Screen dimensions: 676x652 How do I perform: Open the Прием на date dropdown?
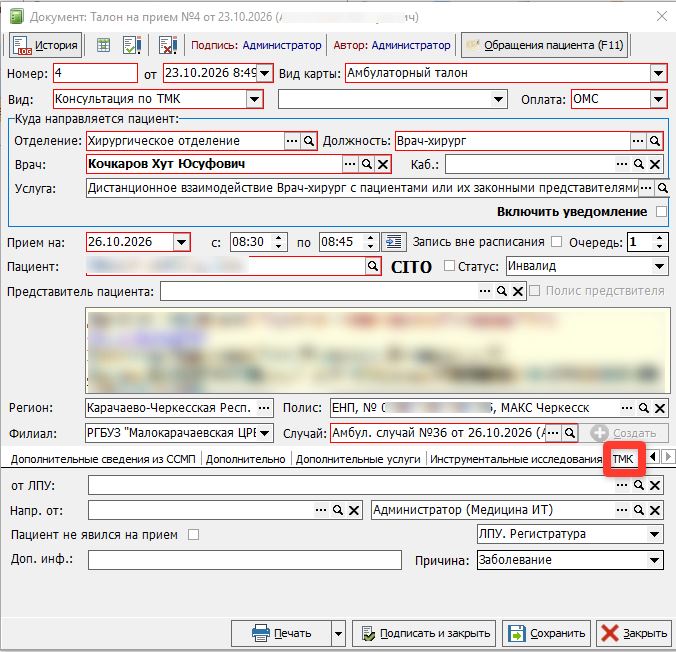[182, 242]
